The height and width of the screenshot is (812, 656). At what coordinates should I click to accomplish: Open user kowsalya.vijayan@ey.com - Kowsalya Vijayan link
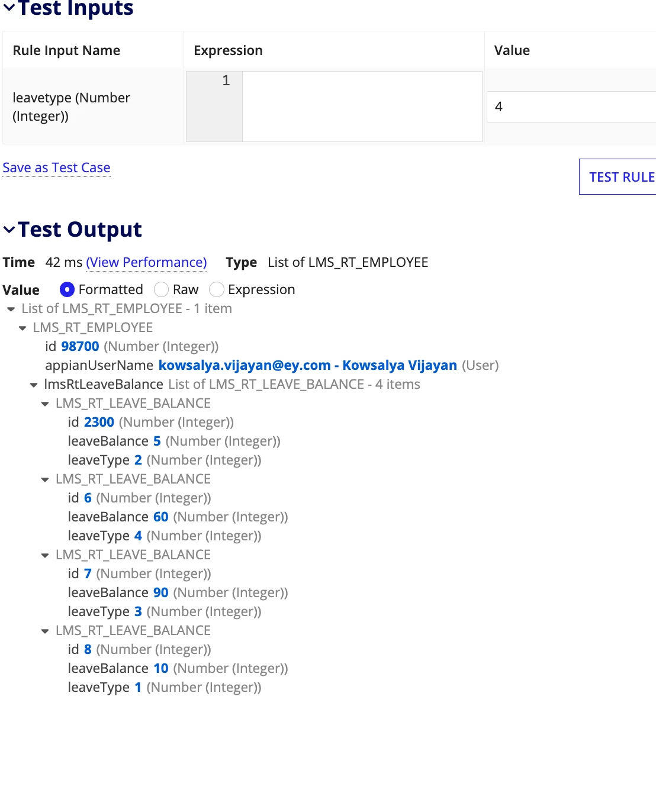pos(307,365)
